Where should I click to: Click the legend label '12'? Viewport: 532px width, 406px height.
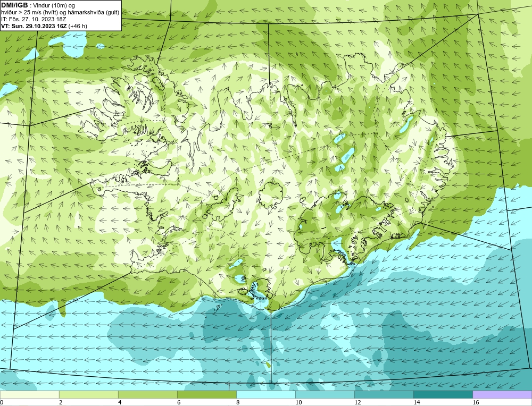pyautogui.click(x=358, y=402)
